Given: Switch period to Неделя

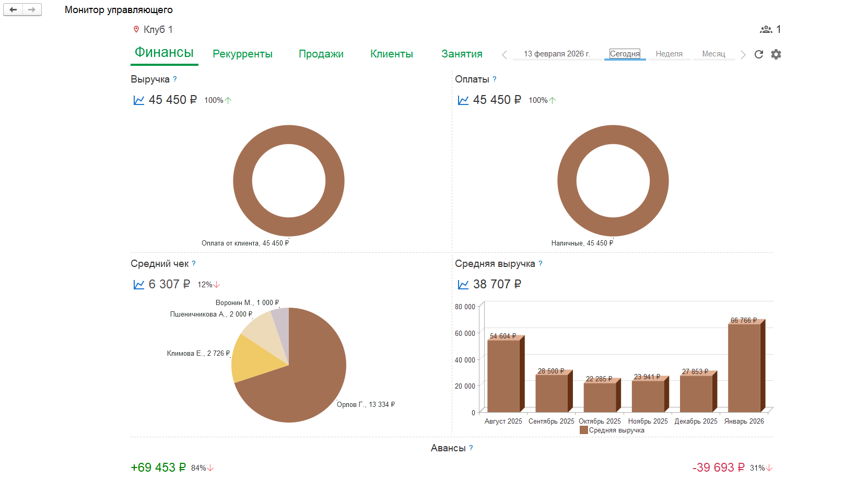Looking at the screenshot, I should (669, 54).
